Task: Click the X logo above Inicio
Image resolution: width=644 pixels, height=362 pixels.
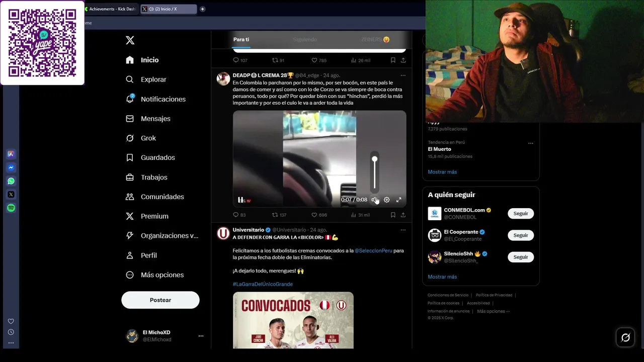Action: (130, 40)
